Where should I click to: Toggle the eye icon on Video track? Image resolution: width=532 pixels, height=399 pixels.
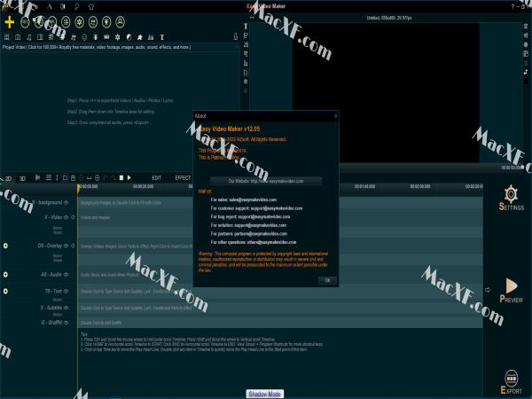[x=66, y=217]
